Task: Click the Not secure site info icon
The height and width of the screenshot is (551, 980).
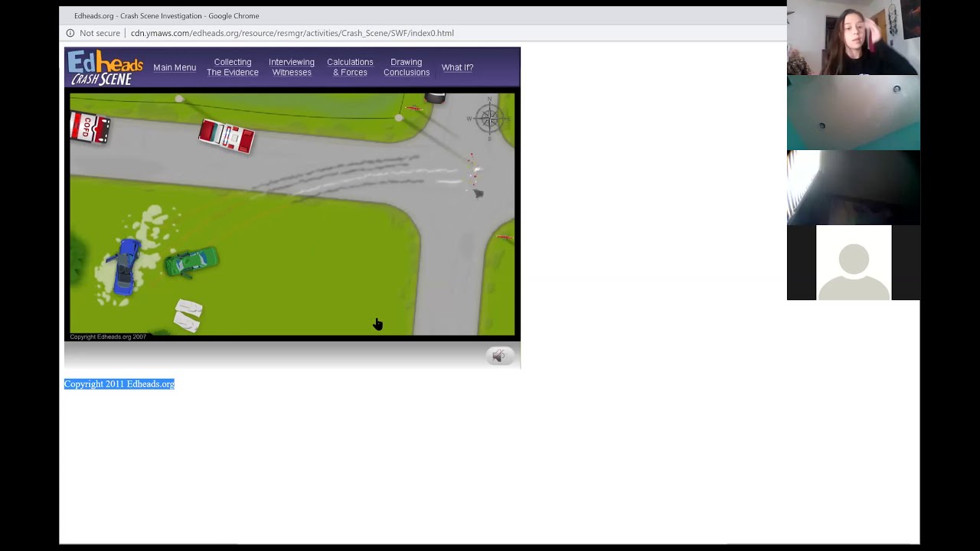Action: tap(70, 33)
